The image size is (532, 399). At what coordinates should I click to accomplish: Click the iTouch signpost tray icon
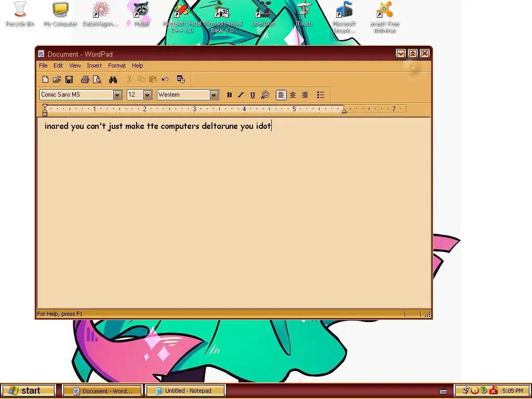click(466, 391)
